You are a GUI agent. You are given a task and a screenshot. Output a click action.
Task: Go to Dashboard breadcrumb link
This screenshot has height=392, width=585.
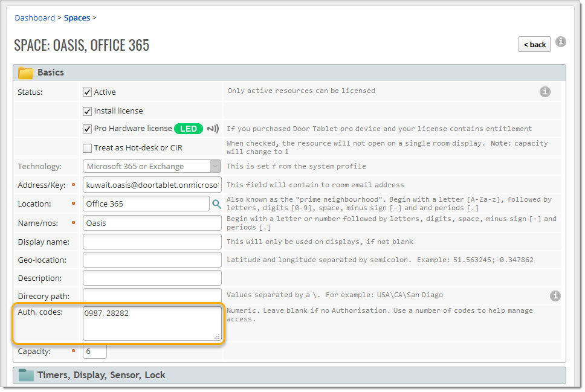coord(34,18)
